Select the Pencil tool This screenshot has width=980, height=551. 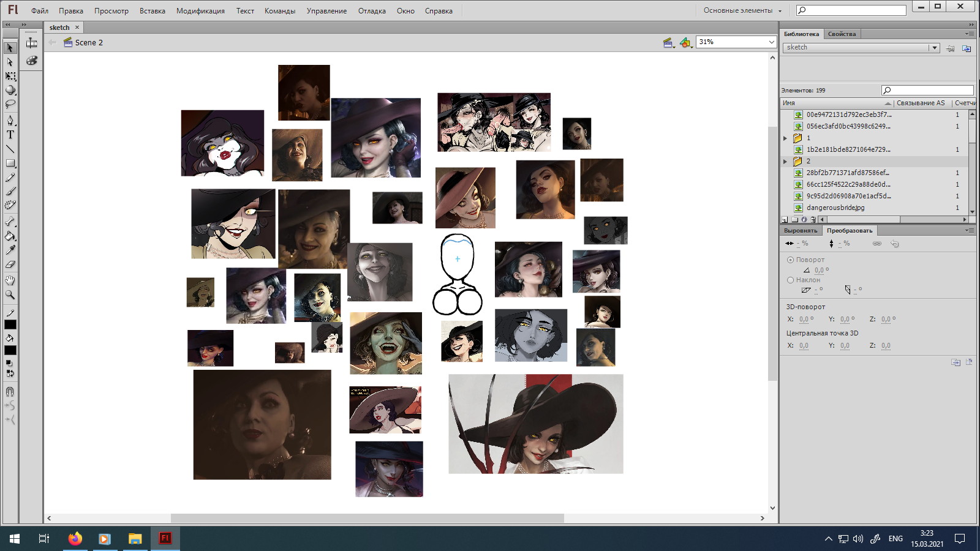10,178
